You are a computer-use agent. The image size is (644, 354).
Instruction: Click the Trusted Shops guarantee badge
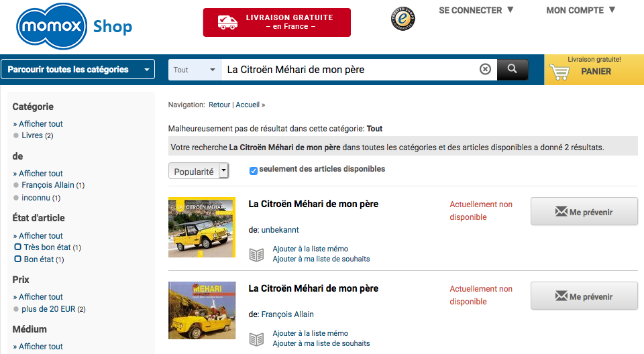coord(402,19)
